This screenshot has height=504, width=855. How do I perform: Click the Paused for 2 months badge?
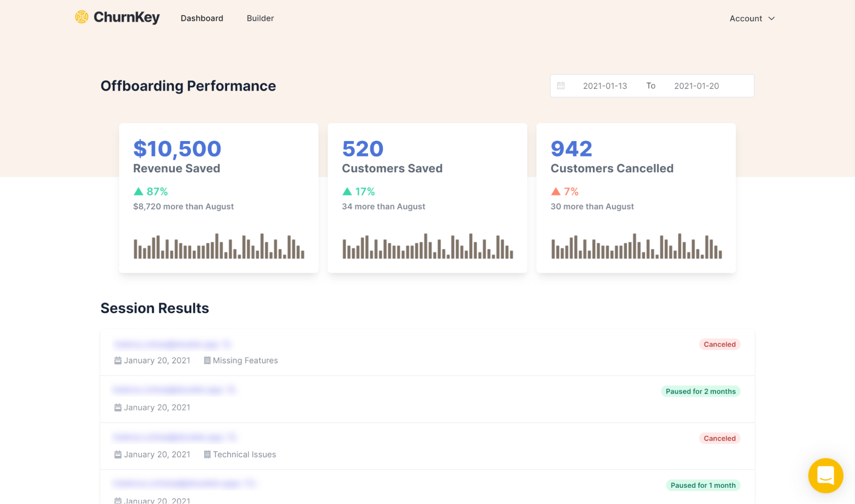point(700,391)
